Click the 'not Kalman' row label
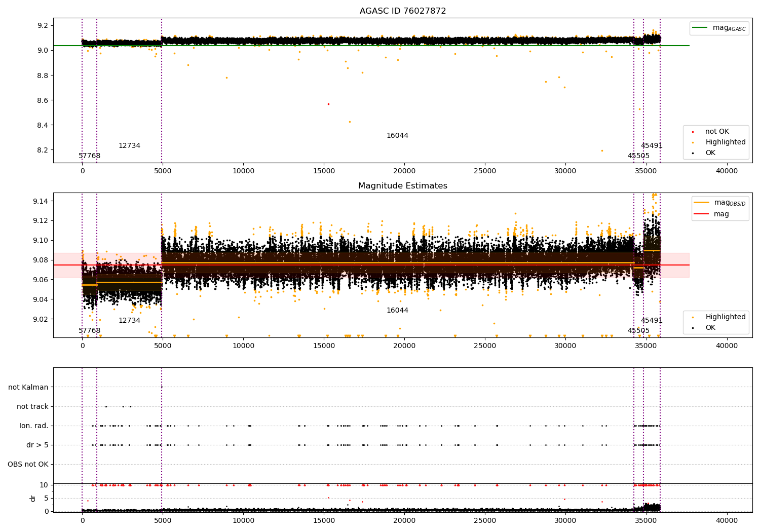The height and width of the screenshot is (532, 760). pyautogui.click(x=28, y=388)
